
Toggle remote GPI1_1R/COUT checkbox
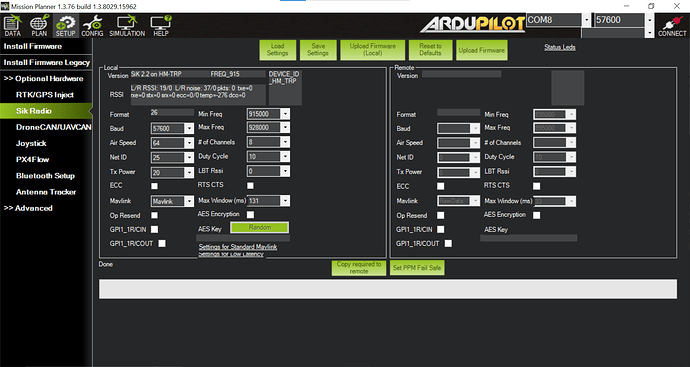448,243
